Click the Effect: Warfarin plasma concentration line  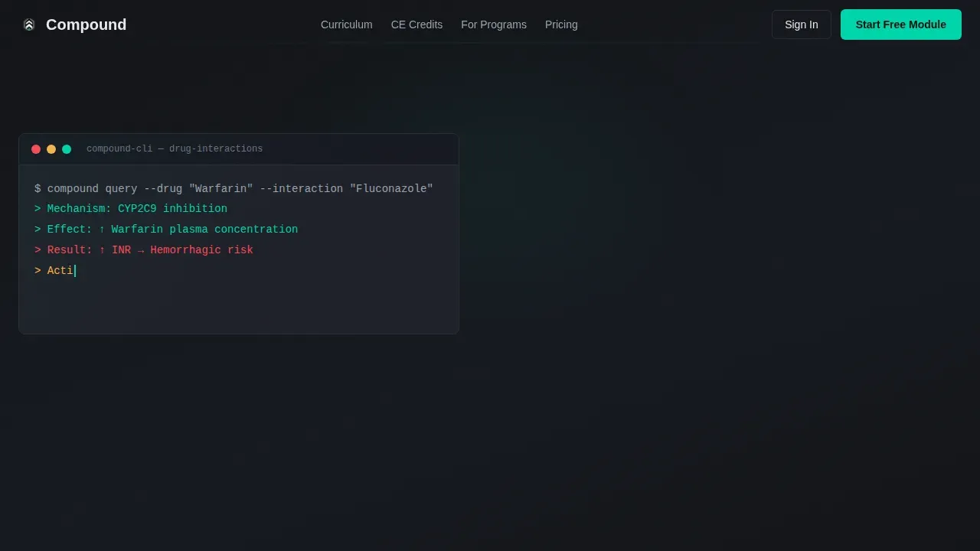(x=166, y=230)
